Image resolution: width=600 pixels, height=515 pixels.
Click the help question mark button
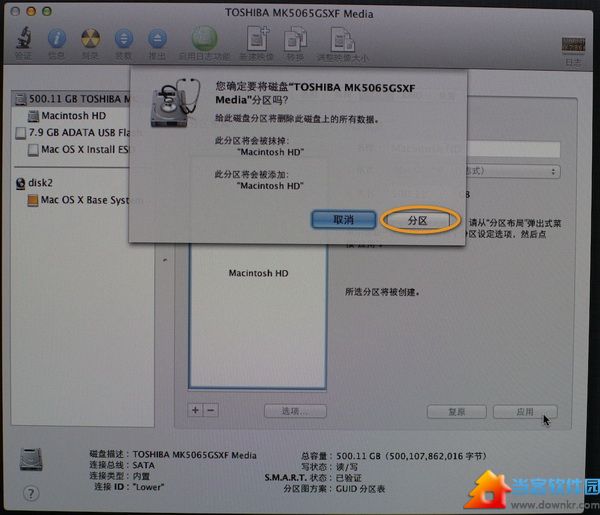(x=31, y=494)
